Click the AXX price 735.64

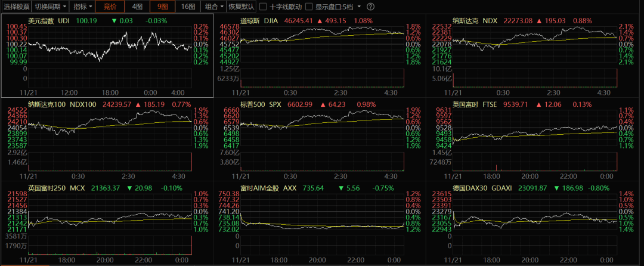pyautogui.click(x=313, y=188)
